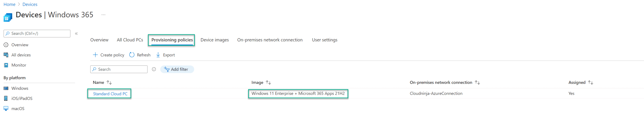Viewport: 644px width, 113px height.
Task: Sort by Name column arrows
Action: pyautogui.click(x=109, y=82)
